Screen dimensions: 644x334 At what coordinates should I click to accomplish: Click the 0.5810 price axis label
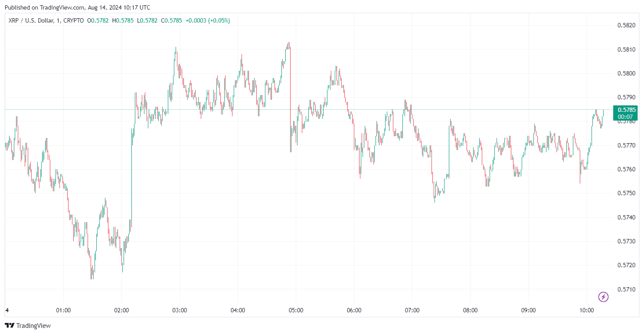coord(626,49)
